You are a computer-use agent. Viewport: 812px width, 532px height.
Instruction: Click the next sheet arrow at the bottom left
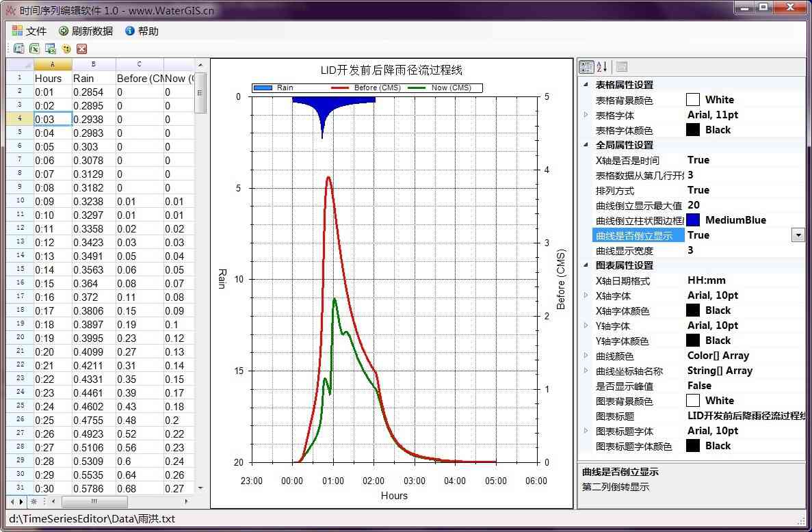coord(21,501)
